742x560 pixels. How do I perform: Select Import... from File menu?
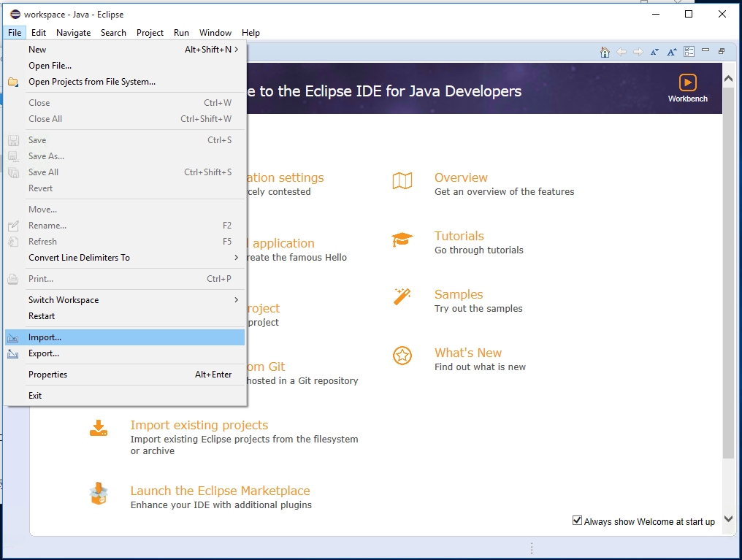125,337
